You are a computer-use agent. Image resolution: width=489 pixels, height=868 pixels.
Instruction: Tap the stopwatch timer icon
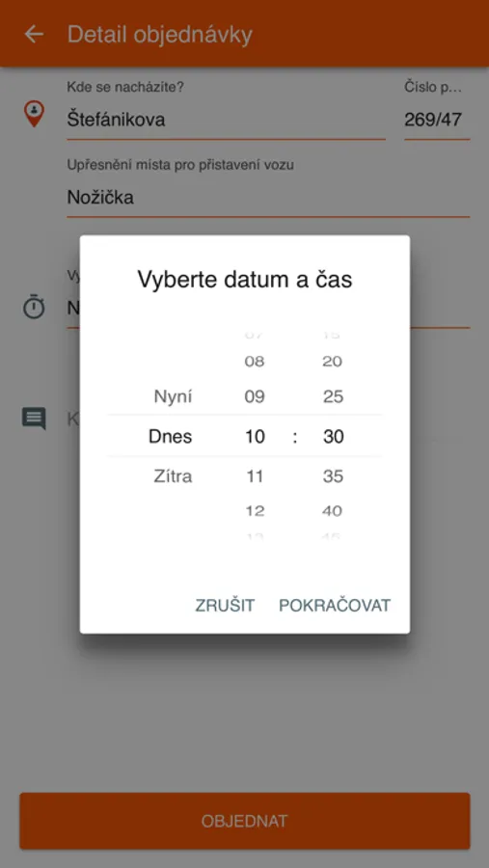[x=34, y=307]
